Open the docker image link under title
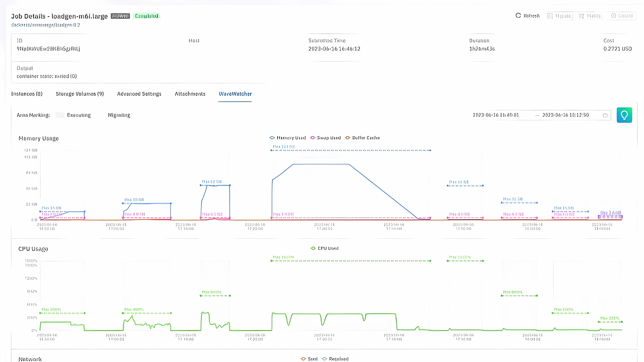Screen dimensions: 644x362 tap(45, 25)
